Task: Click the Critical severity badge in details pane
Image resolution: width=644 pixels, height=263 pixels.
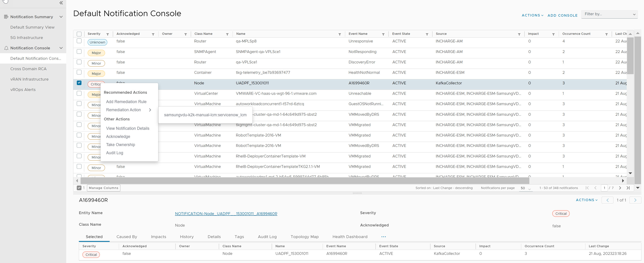Action: pos(561,214)
